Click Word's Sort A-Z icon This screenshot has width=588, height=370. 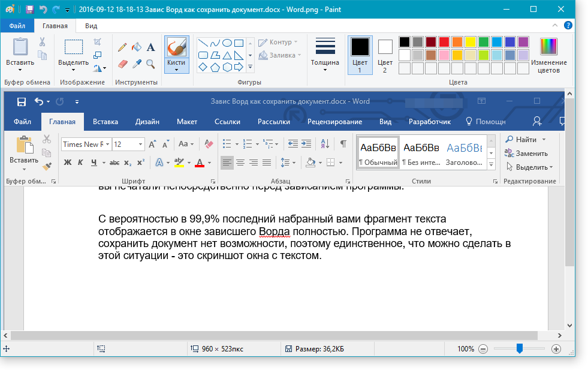[325, 144]
